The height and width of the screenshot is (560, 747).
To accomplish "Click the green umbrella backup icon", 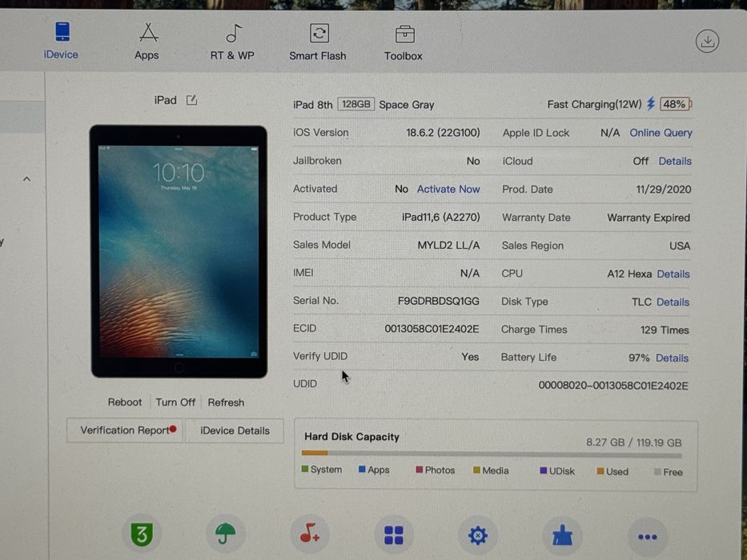I will tap(225, 534).
